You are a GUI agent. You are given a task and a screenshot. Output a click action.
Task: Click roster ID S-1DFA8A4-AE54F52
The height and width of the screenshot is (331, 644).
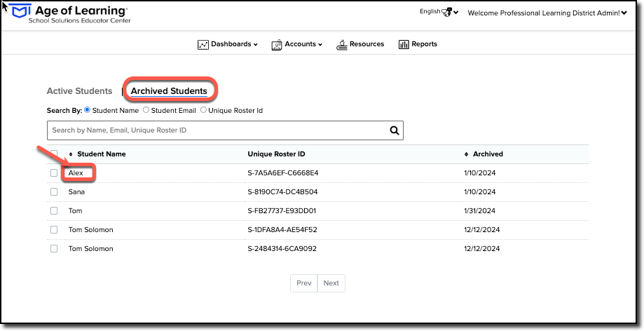point(282,229)
